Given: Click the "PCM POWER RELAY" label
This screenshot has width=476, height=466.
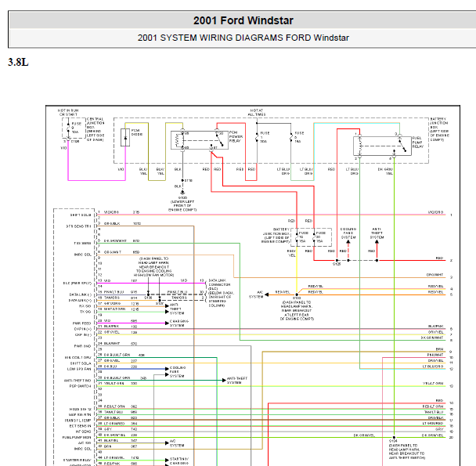Looking at the screenshot, I should pos(236,137).
